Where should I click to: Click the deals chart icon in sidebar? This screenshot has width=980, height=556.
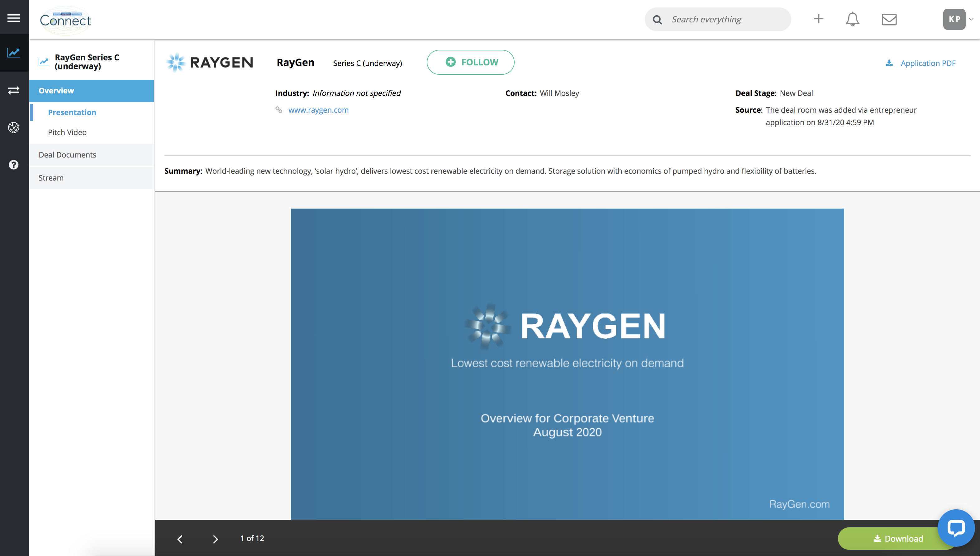click(x=14, y=53)
